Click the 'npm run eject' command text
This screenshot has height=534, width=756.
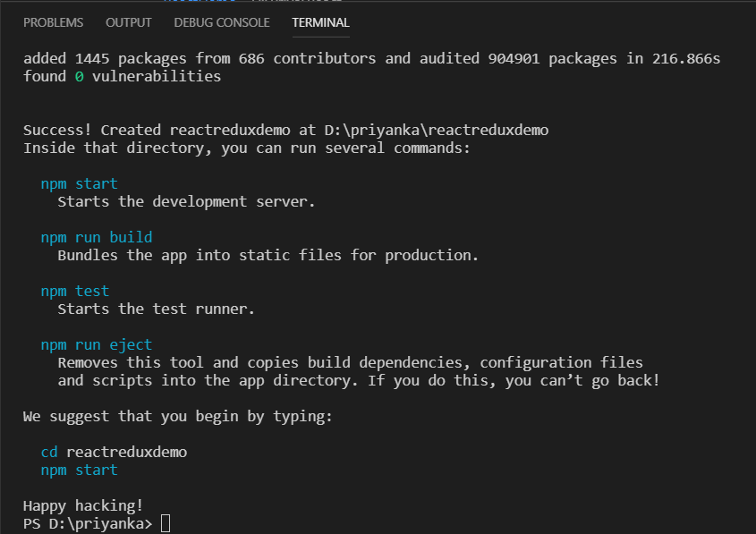point(97,344)
